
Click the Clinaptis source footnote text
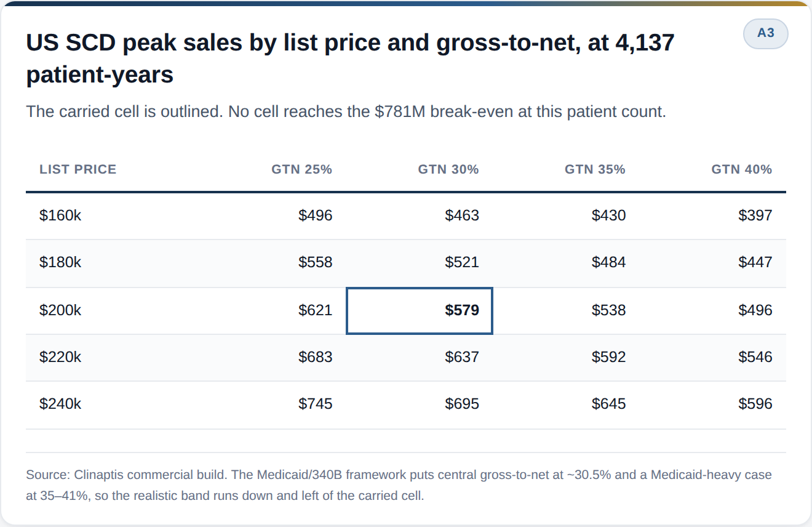point(399,485)
